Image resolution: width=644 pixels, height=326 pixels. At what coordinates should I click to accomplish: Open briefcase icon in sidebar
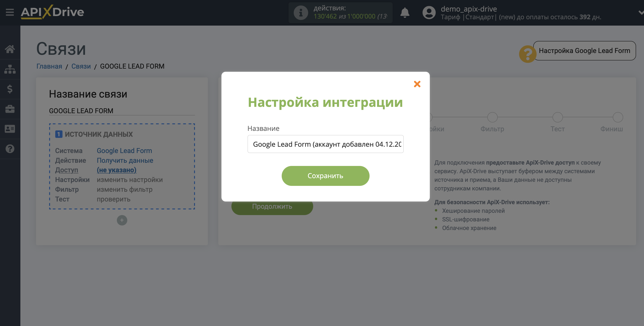pyautogui.click(x=10, y=109)
